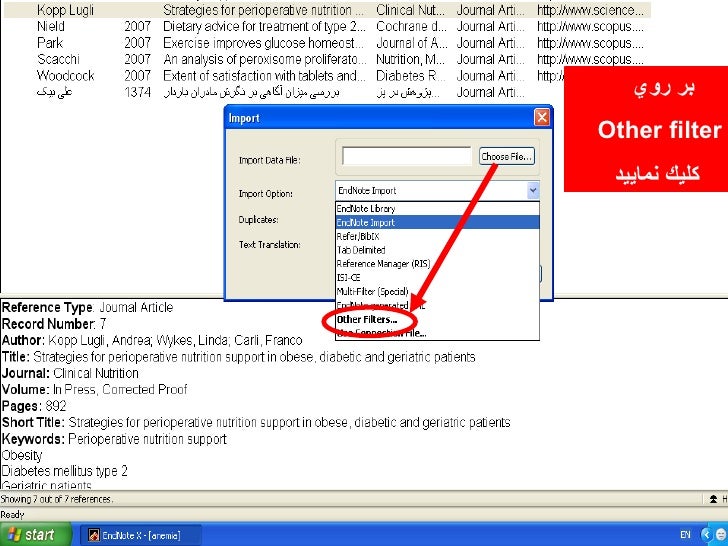The width and height of the screenshot is (728, 546).
Task: Click 'Dietary advice for treatment' title
Action: tap(265, 26)
